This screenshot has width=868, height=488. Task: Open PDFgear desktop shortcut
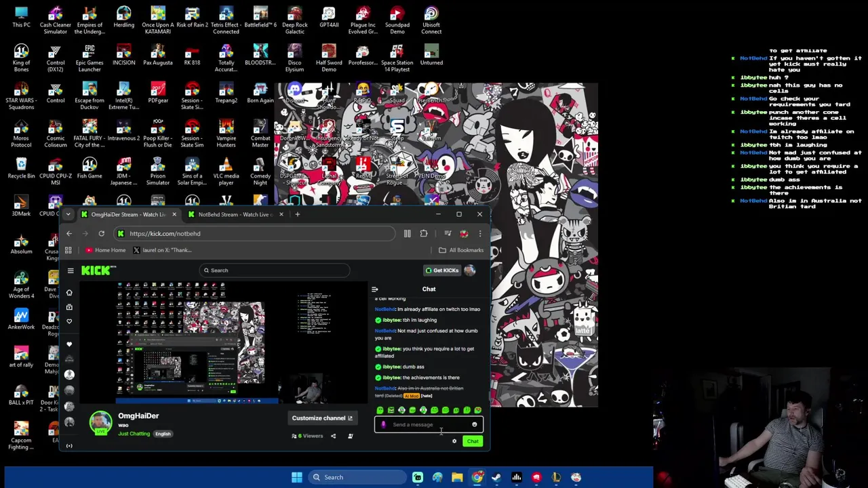point(158,93)
